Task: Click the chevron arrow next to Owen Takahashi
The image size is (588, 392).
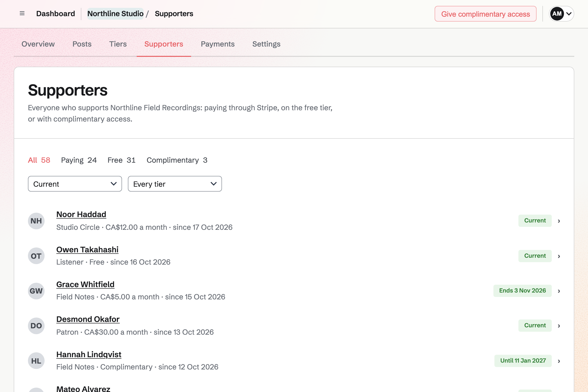Action: 559,256
